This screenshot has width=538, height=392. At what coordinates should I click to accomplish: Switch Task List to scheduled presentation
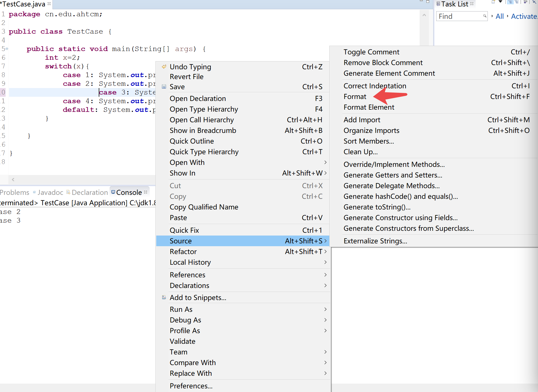517,2
